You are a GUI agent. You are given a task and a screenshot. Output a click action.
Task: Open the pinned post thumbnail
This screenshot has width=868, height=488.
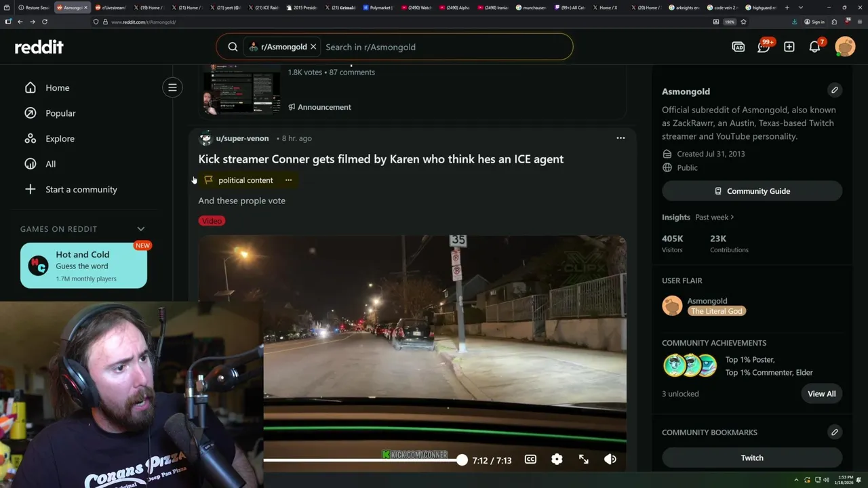click(242, 89)
